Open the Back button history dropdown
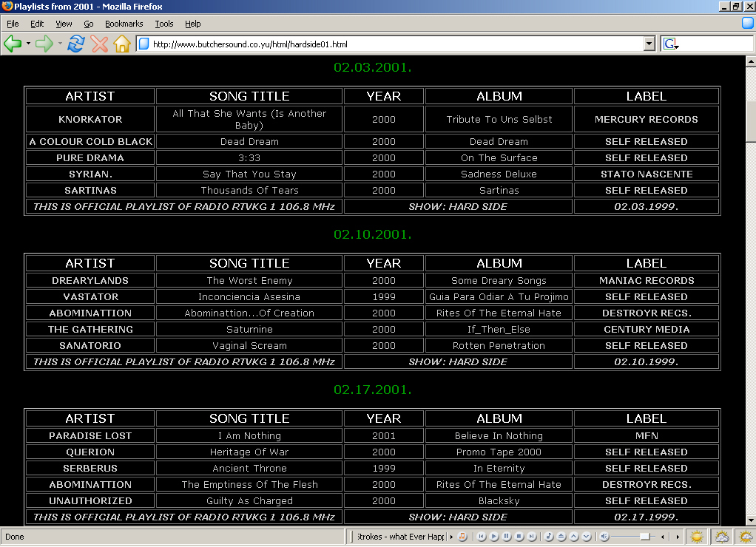Image resolution: width=756 pixels, height=547 pixels. [x=28, y=44]
